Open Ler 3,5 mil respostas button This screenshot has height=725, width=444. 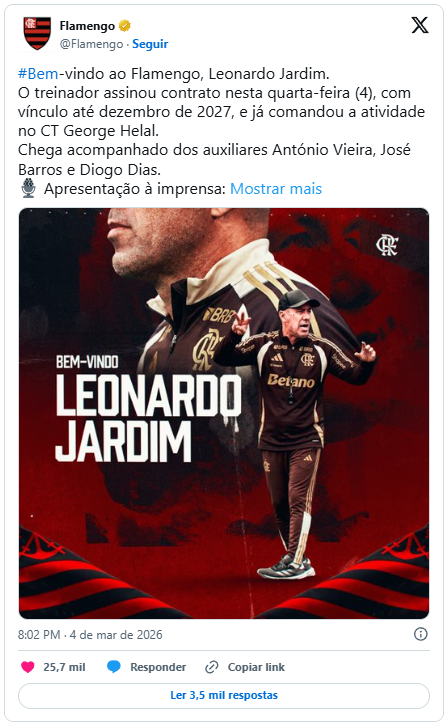click(x=224, y=695)
